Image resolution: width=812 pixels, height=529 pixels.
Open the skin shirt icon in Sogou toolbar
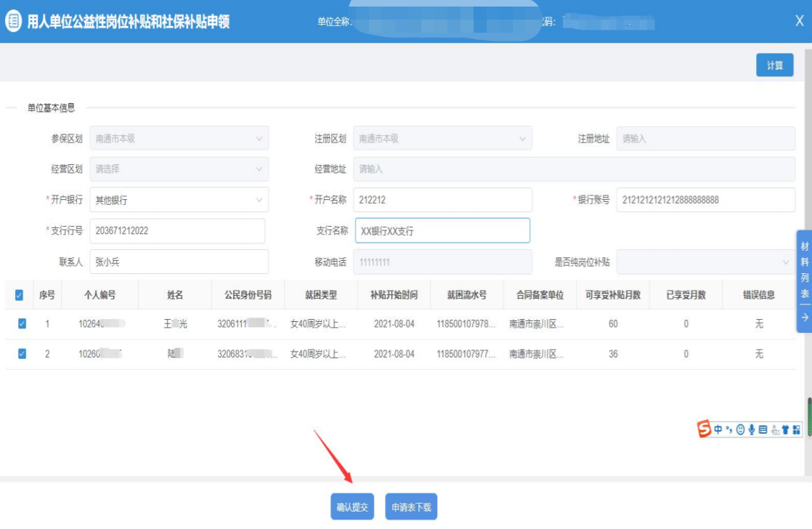tap(785, 429)
